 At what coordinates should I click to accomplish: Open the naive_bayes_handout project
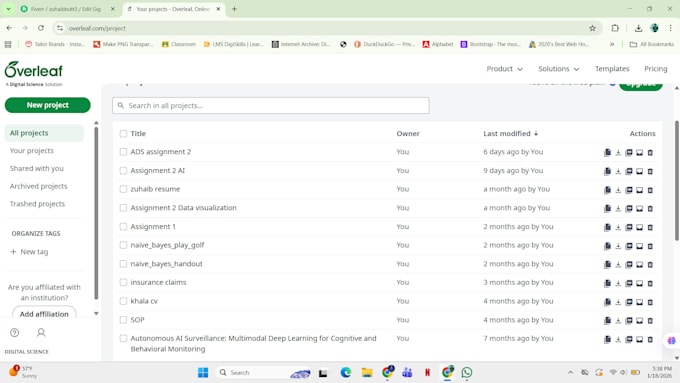pos(167,264)
